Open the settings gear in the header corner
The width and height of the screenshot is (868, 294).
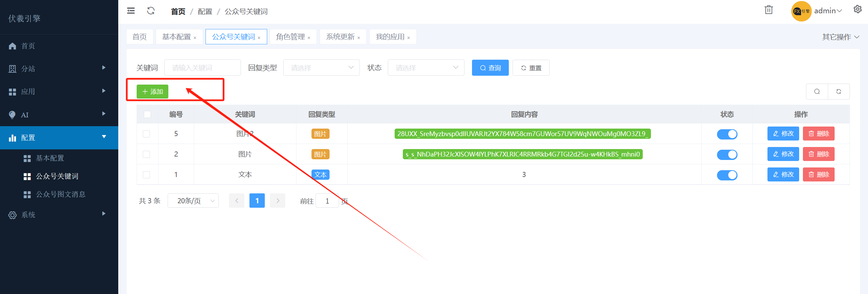click(x=857, y=10)
